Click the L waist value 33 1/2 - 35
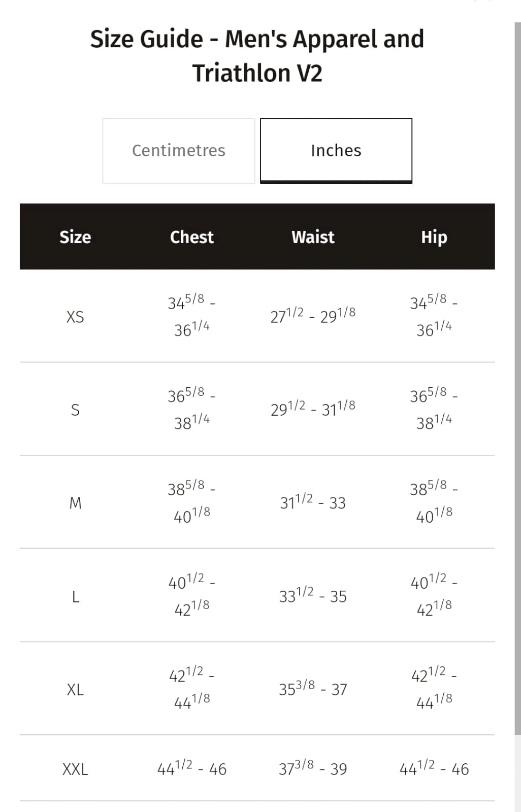 coord(313,596)
